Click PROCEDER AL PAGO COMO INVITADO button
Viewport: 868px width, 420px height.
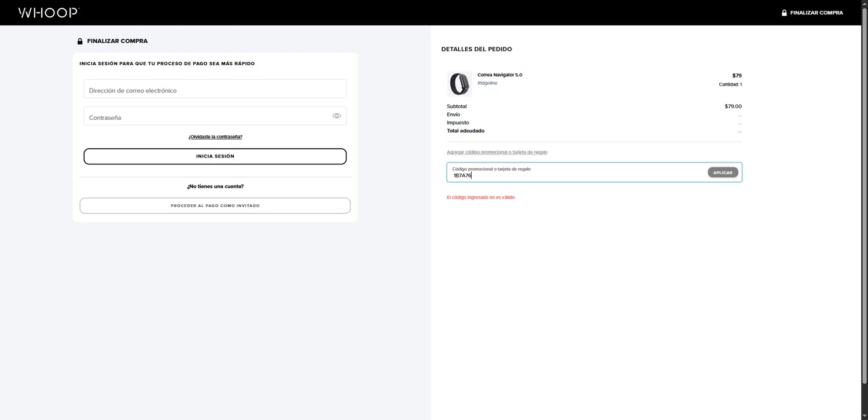215,206
